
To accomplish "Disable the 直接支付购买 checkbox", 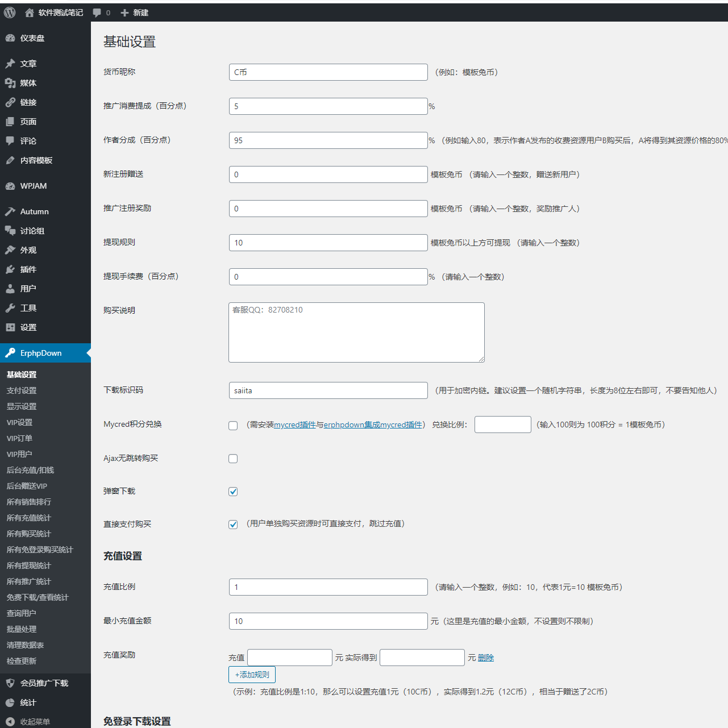I will [x=233, y=525].
